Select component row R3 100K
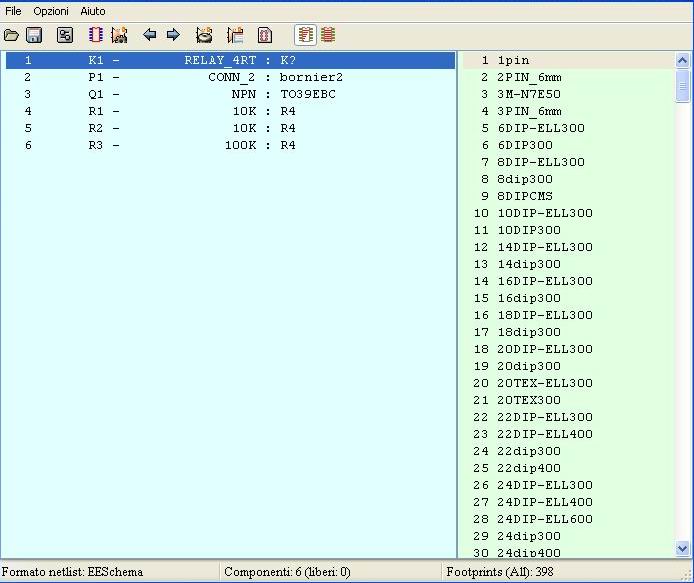 pyautogui.click(x=230, y=145)
